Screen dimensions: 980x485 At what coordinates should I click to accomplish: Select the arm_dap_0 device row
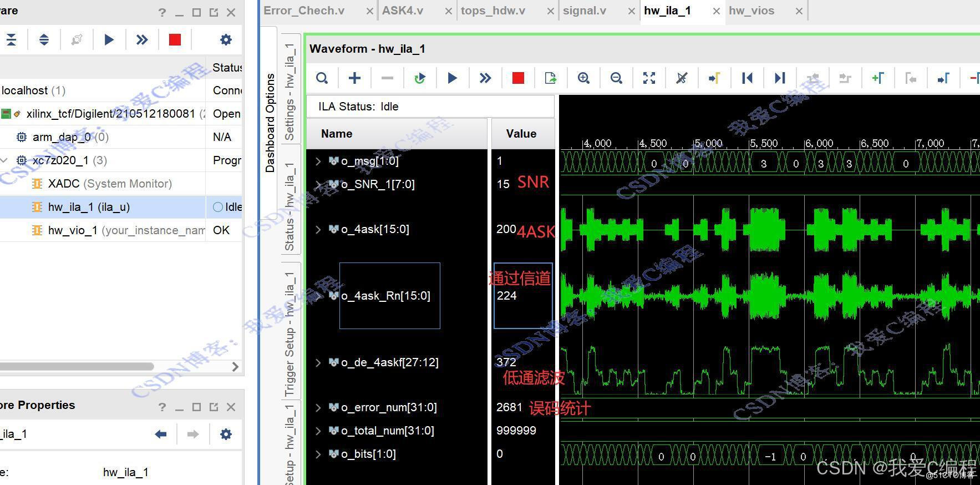click(x=121, y=137)
